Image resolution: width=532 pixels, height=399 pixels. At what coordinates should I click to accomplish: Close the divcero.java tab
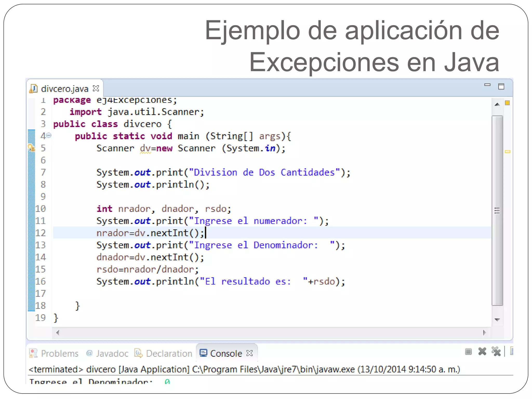[96, 88]
